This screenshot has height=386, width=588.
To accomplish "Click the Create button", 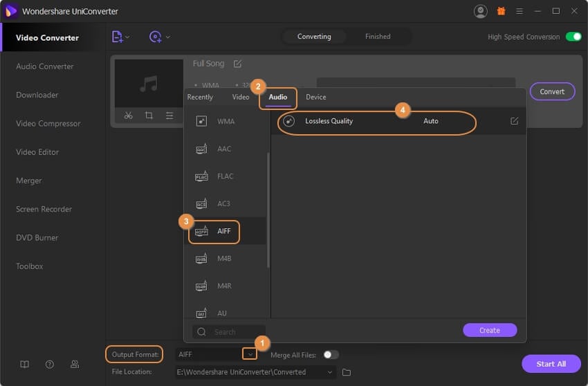I will 490,330.
